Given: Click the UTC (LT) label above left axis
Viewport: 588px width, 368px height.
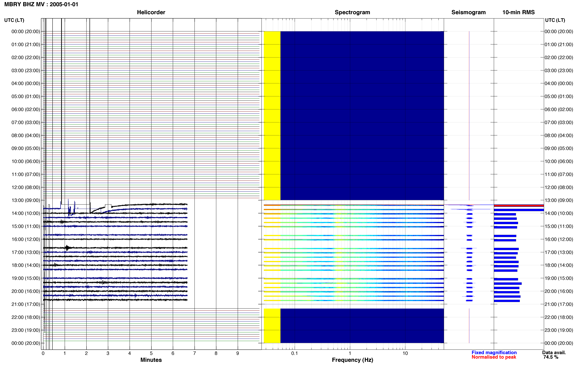Looking at the screenshot, I should [14, 20].
